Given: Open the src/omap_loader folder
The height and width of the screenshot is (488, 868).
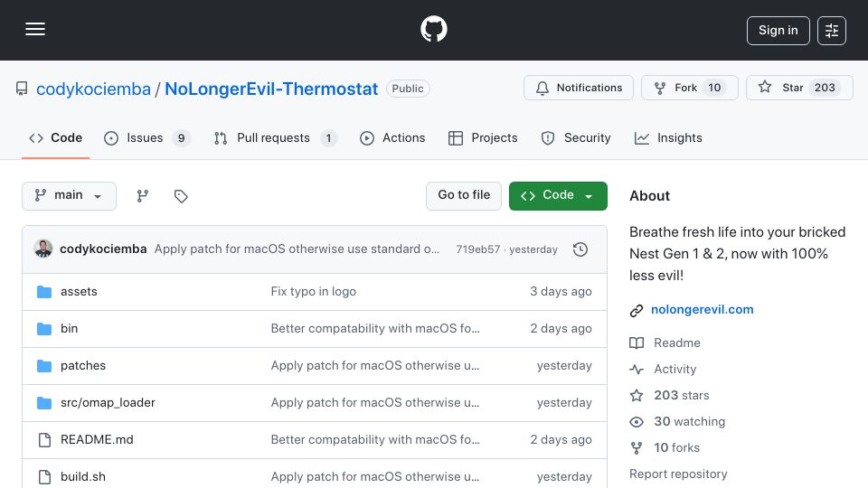Looking at the screenshot, I should point(108,403).
